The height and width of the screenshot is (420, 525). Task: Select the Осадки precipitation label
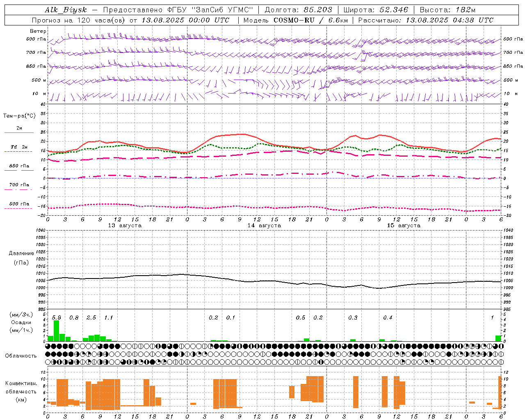click(x=21, y=322)
